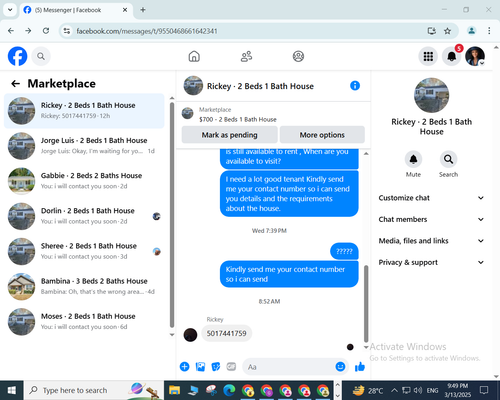Viewport: 500px width, 400px height.
Task: Bookmark this page with star icon
Action: click(447, 31)
